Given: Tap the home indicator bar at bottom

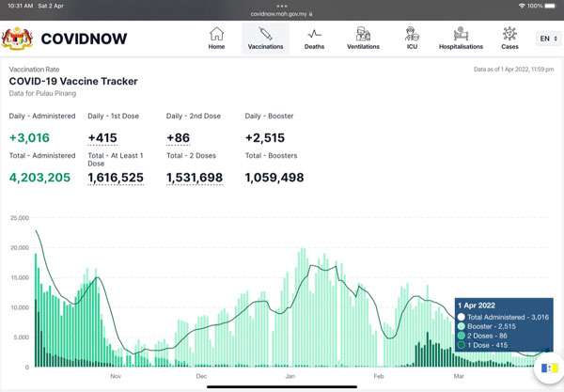Looking at the screenshot, I should pyautogui.click(x=282, y=387).
